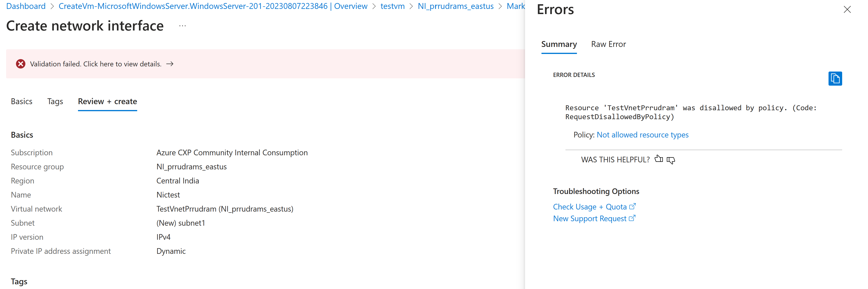The height and width of the screenshot is (289, 868).
Task: Click IP version value IPv4
Action: click(x=163, y=237)
